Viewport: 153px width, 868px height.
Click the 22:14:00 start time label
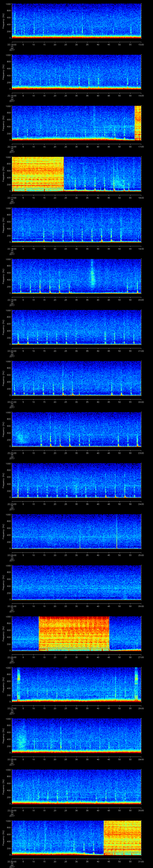point(12,44)
